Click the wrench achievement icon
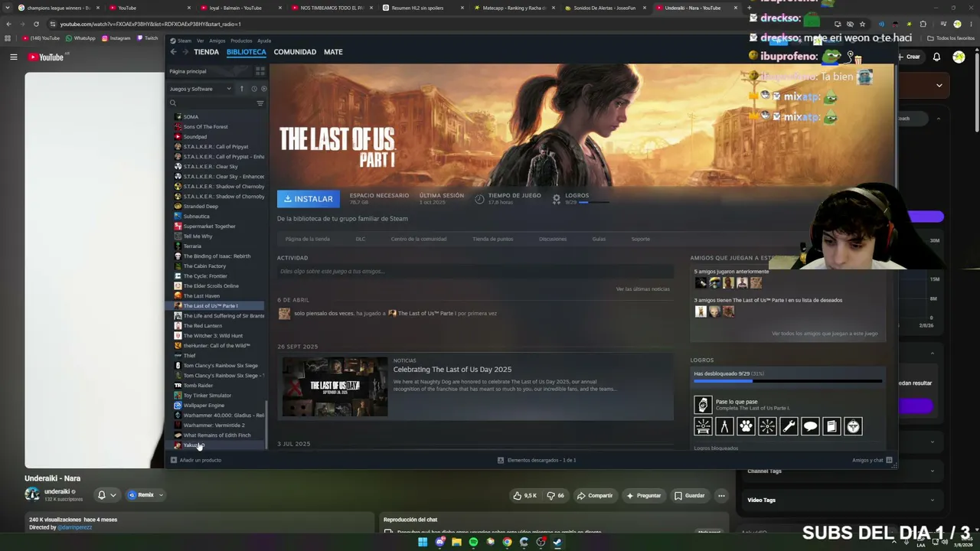Screen dimensions: 980x551 (789, 426)
